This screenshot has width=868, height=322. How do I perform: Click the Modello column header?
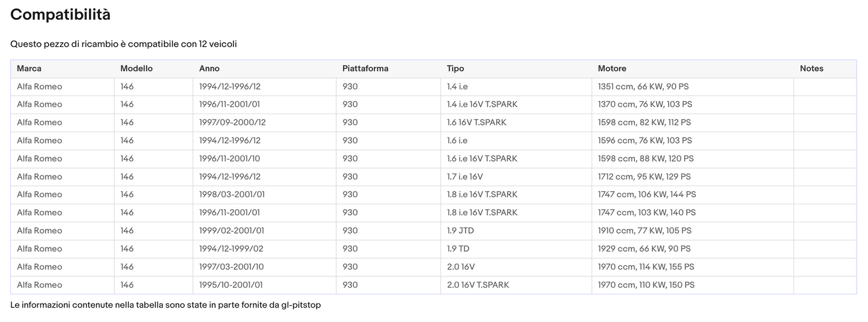pos(136,68)
